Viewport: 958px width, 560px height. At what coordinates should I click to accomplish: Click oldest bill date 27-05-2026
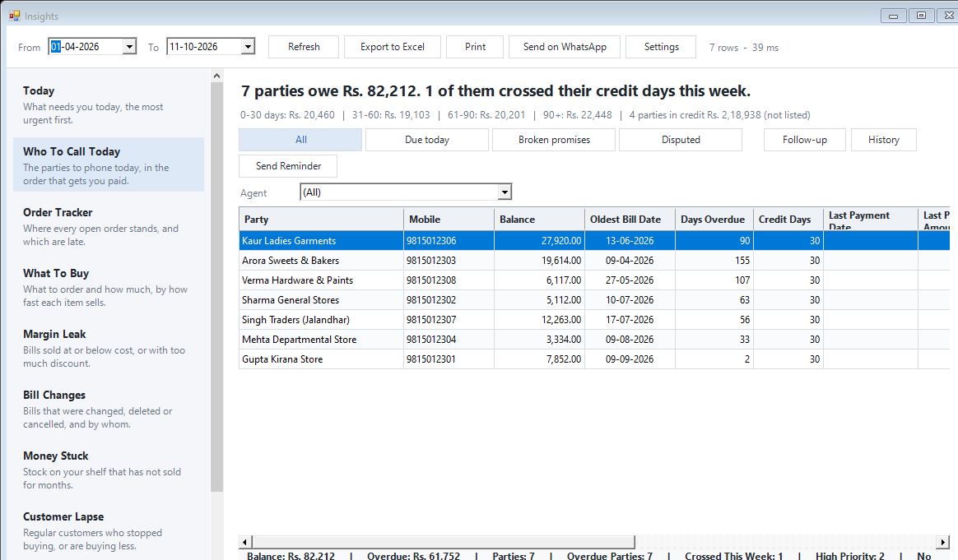coord(630,280)
